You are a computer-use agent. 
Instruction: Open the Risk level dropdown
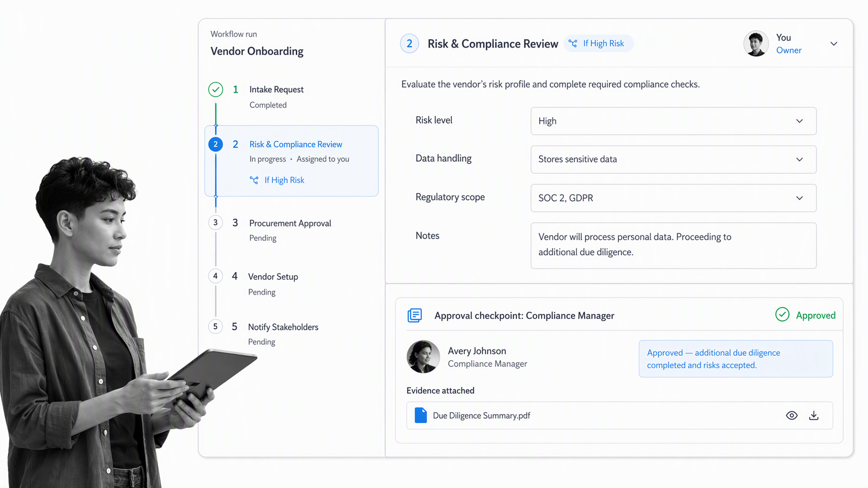673,121
